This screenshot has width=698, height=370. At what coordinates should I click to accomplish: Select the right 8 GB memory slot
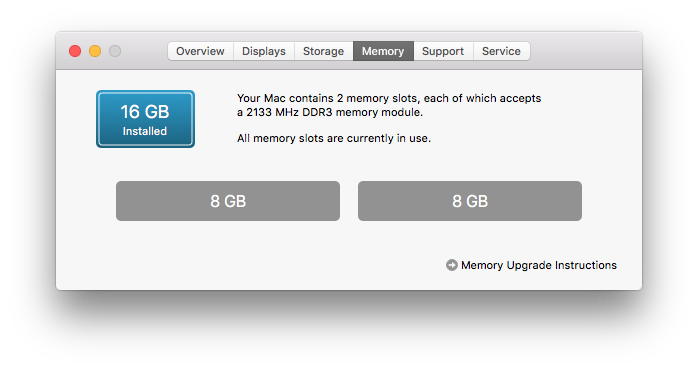[x=470, y=201]
